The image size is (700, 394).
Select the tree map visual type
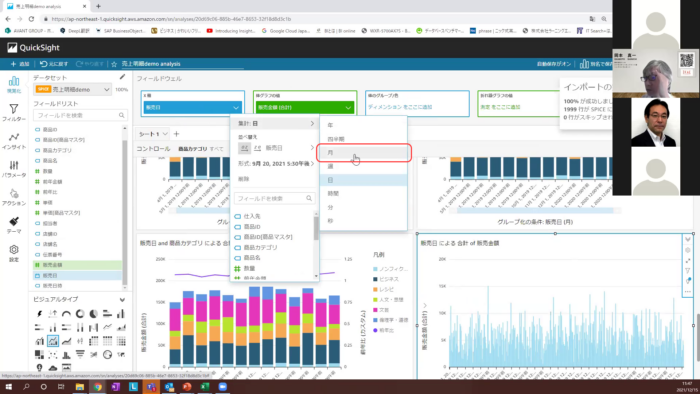39,355
